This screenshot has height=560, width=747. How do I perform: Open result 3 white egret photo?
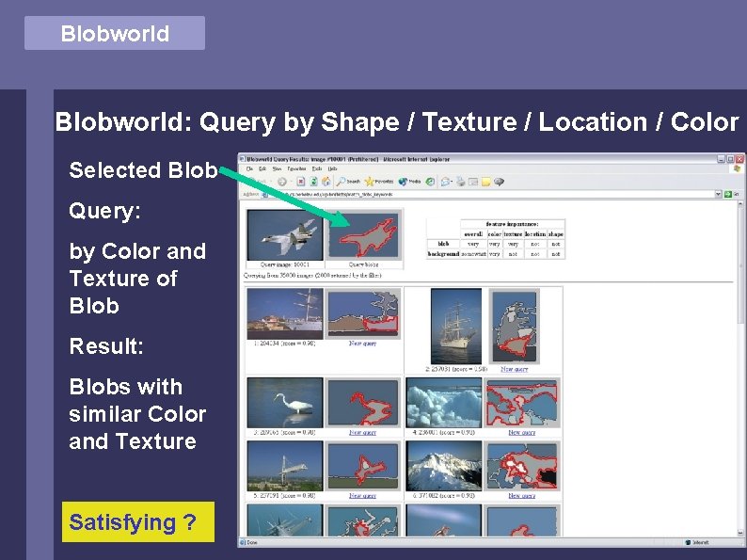point(285,403)
